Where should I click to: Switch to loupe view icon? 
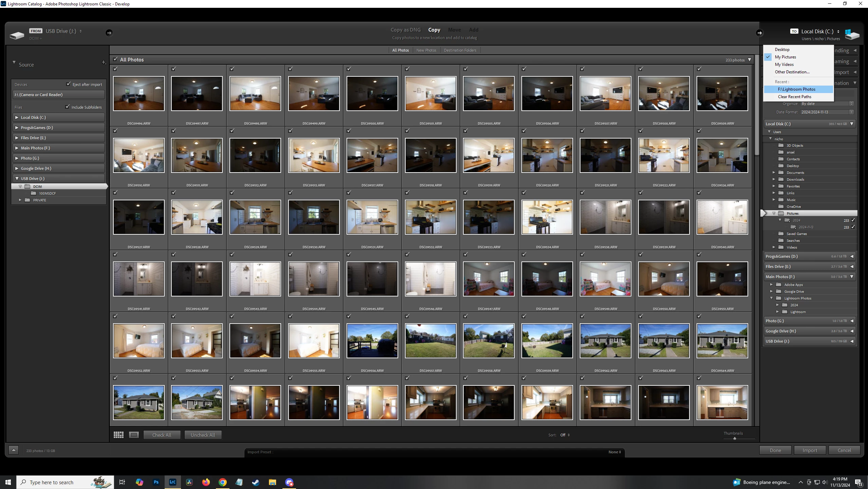(x=134, y=435)
